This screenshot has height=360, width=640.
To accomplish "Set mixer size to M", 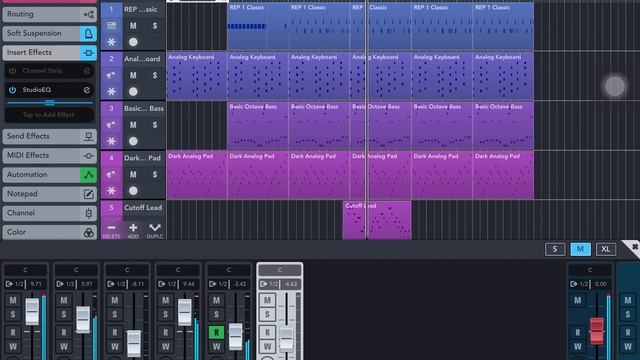I will click(x=580, y=249).
